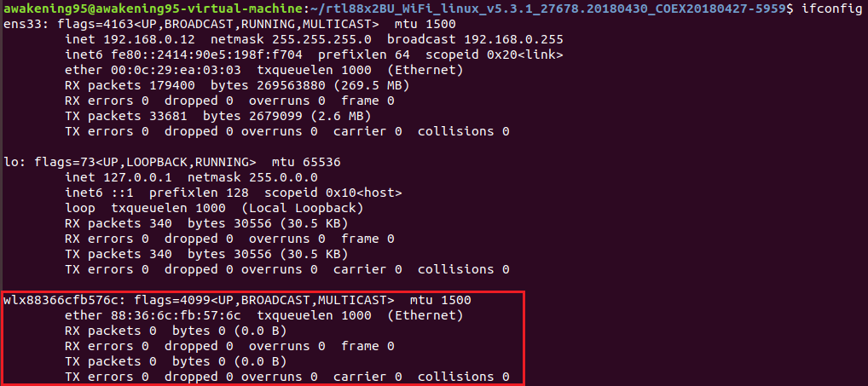Click the rtl88x2BU_WiFi_linux directory path in prompt
The height and width of the screenshot is (386, 868).
550,9
